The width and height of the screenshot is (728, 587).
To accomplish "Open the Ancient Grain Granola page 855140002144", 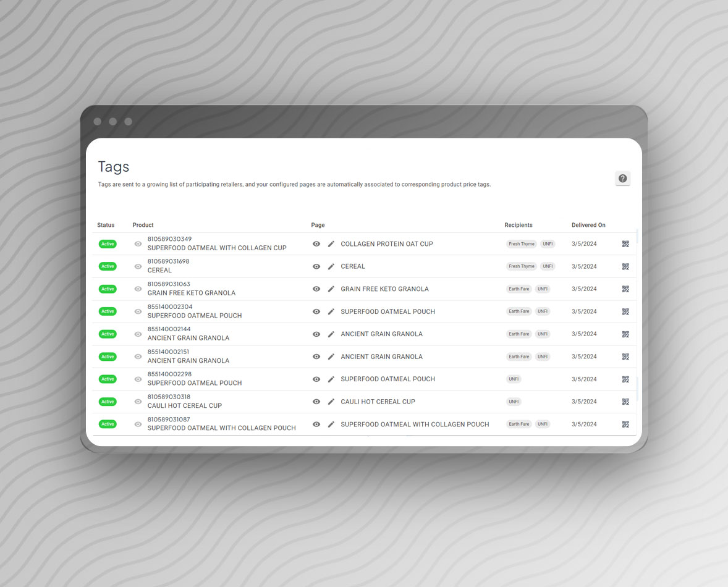I will pos(381,334).
